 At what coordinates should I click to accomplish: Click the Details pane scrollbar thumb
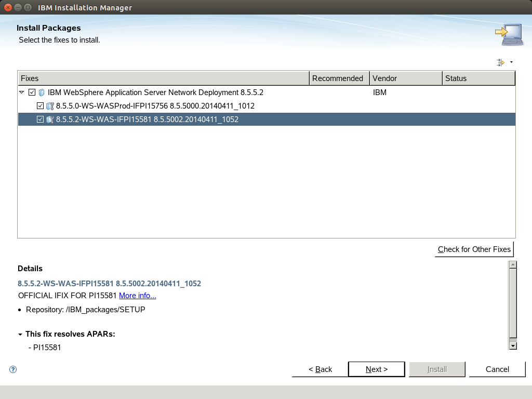[x=513, y=303]
